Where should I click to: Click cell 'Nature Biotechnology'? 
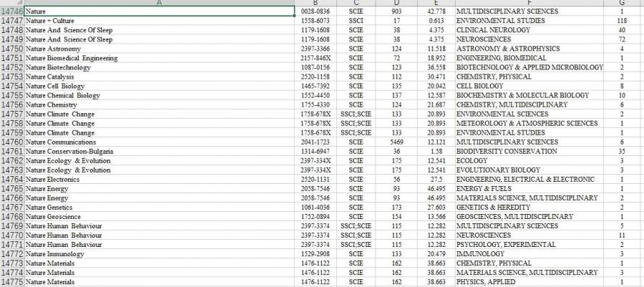160,67
